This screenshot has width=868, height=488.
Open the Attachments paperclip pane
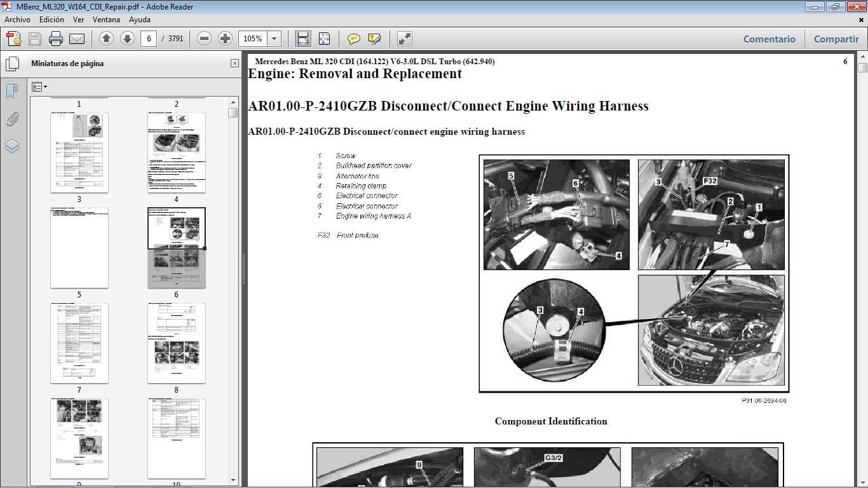12,119
